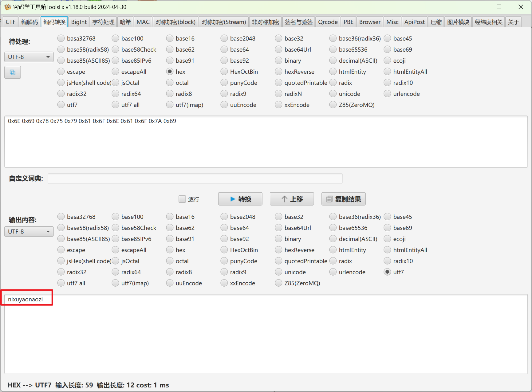Click the custom dictionary input field
The width and height of the screenshot is (532, 392).
(x=195, y=178)
